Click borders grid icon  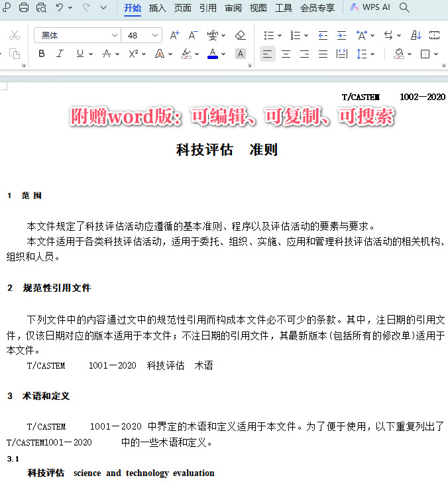425,54
